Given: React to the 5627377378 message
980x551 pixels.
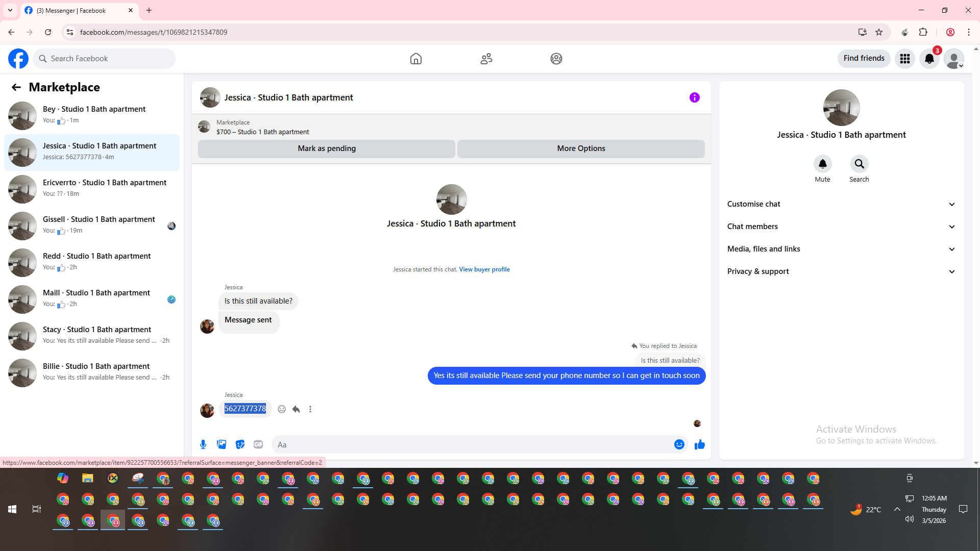Looking at the screenshot, I should tap(282, 409).
